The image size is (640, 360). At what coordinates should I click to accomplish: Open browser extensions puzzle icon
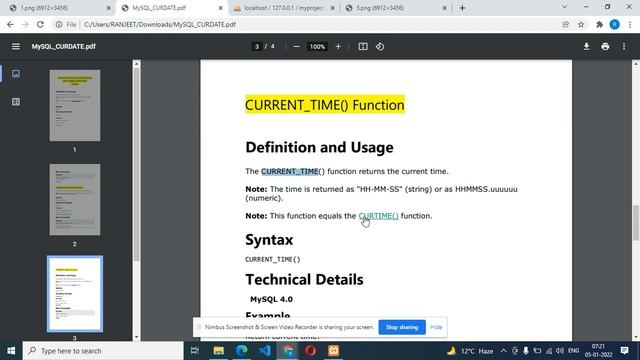coord(599,24)
